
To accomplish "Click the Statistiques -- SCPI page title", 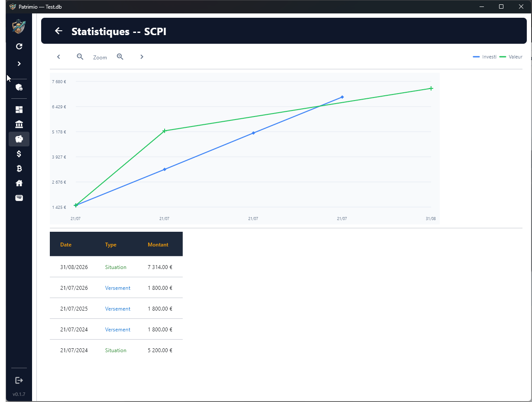I will [119, 31].
